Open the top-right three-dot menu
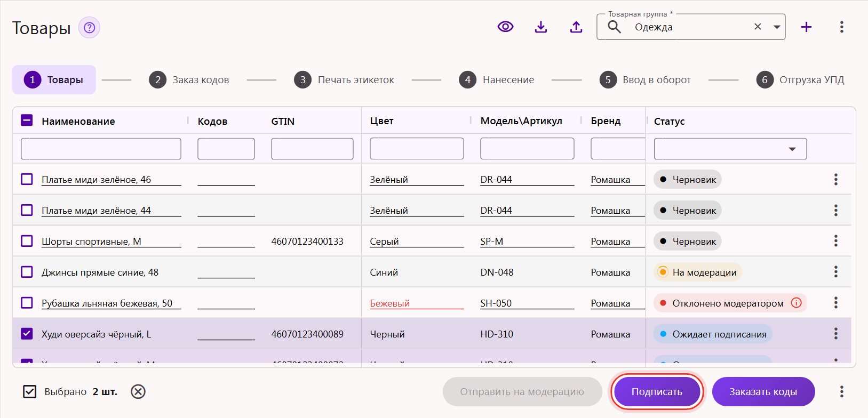The width and height of the screenshot is (868, 418). [841, 27]
